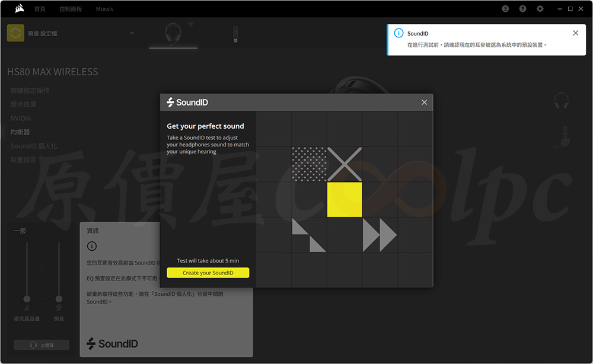Image resolution: width=593 pixels, height=364 pixels.
Task: Click the yellow square in SoundID artwork
Action: coord(345,200)
